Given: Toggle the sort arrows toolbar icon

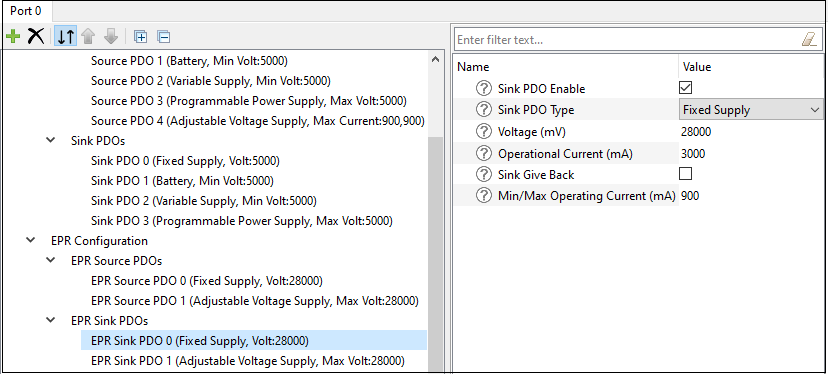Looking at the screenshot, I should tap(66, 36).
